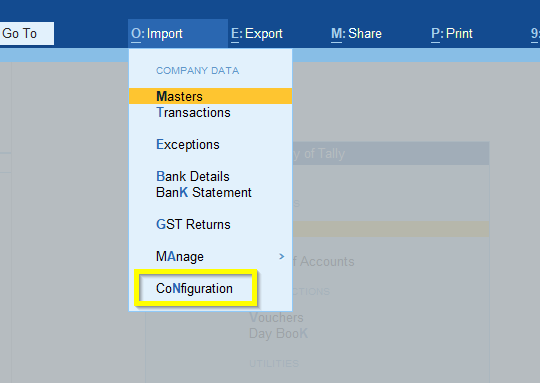The height and width of the screenshot is (383, 540).
Task: Click Day BooK in Gateway of Tally
Action: coord(278,333)
